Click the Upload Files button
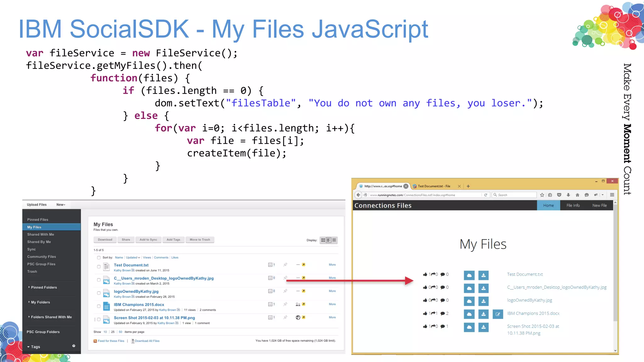644x362 pixels. [x=37, y=205]
